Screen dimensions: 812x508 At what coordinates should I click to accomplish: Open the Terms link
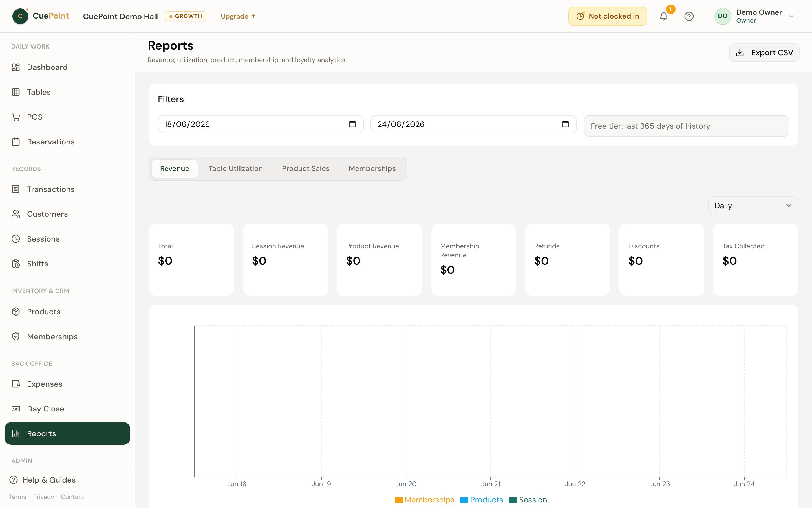pyautogui.click(x=17, y=497)
